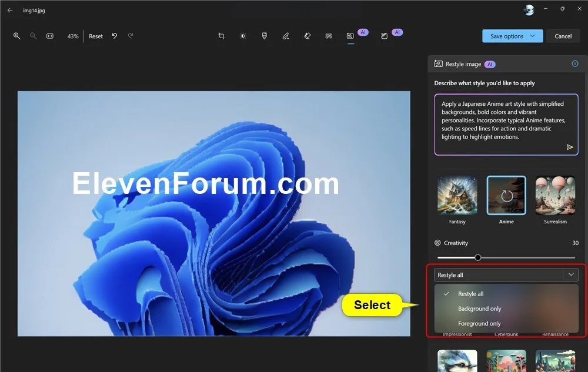Image resolution: width=588 pixels, height=372 pixels.
Task: Click the 'Describe what style you'd like to apply' text
Action: pyautogui.click(x=485, y=83)
